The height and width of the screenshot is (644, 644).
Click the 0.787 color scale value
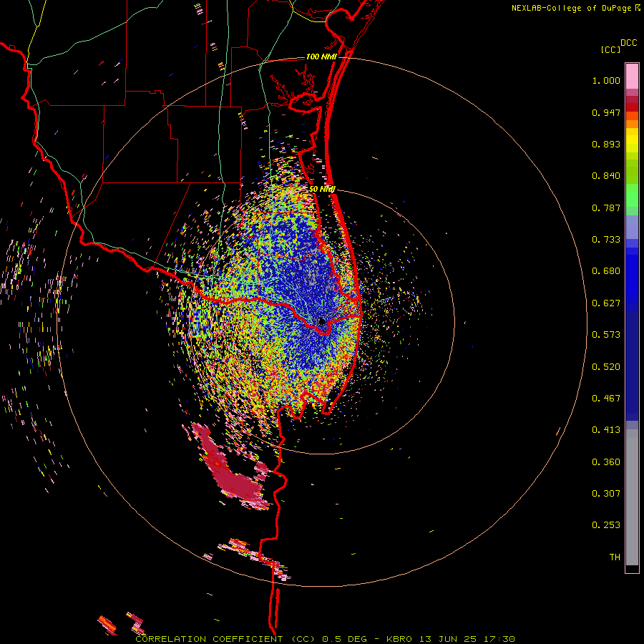pos(606,208)
